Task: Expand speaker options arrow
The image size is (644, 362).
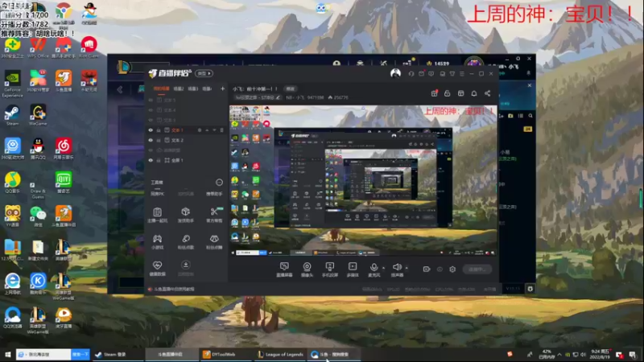Action: 407,268
